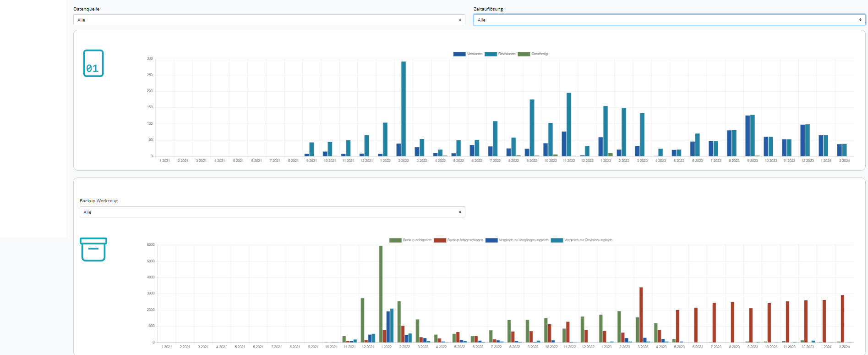Click the tallest green backup bar at 1 2022
This screenshot has height=355, width=868.
[x=381, y=294]
